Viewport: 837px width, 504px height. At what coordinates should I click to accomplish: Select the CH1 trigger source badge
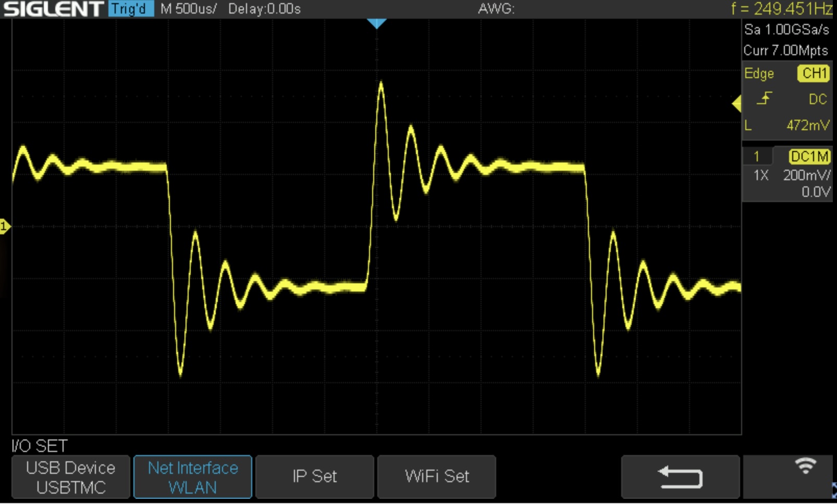coord(814,73)
